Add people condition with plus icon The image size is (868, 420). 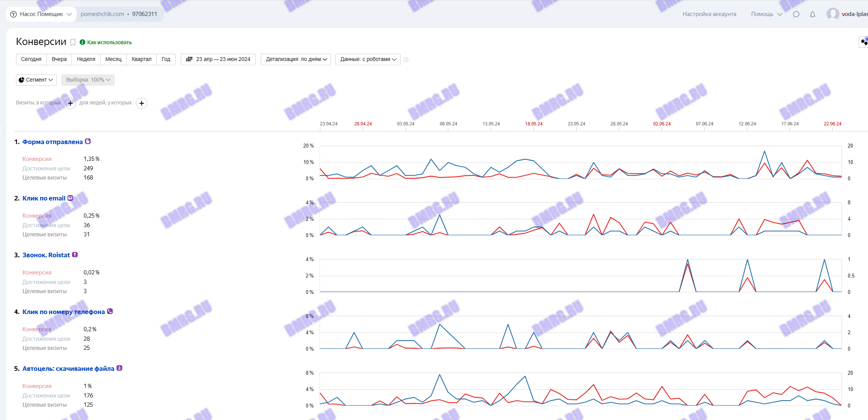[142, 103]
